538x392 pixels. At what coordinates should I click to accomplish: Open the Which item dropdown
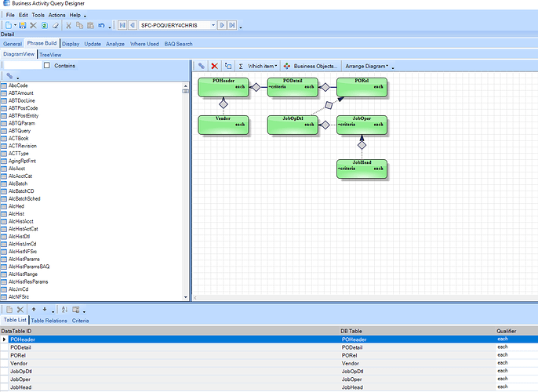263,66
